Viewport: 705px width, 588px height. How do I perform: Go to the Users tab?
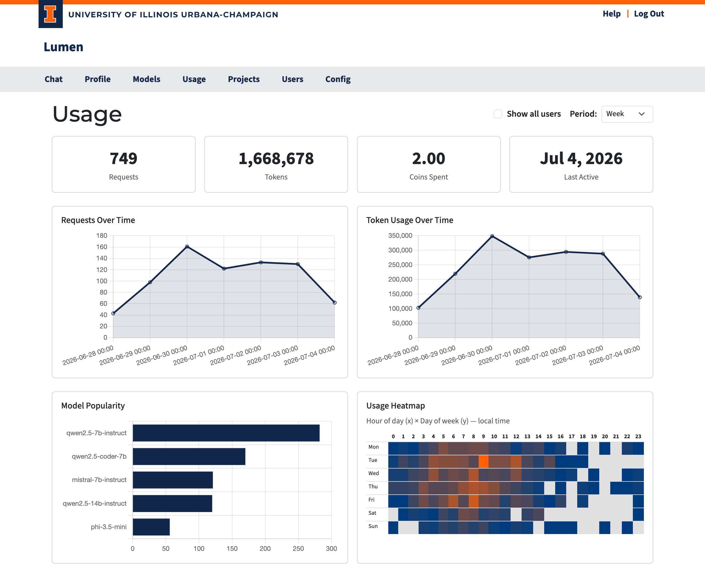click(x=292, y=79)
